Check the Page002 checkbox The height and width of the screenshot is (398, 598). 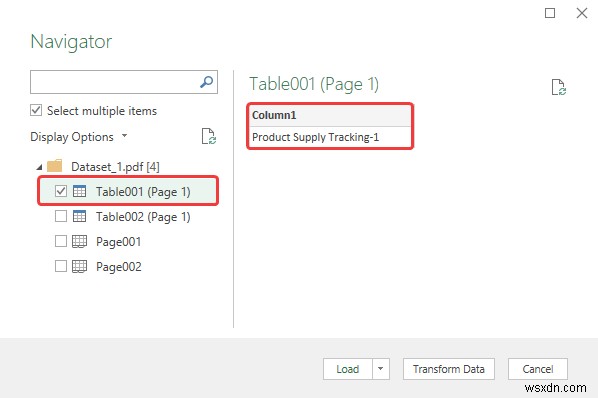pyautogui.click(x=61, y=266)
